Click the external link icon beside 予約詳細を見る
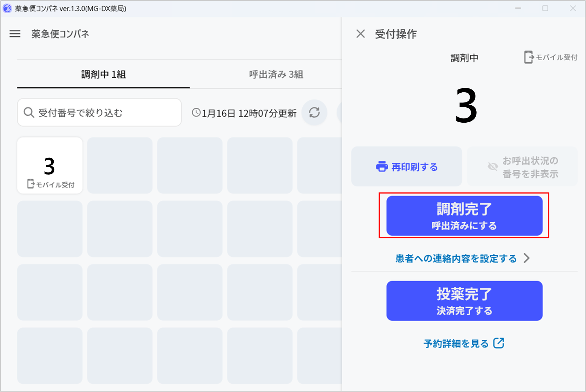 [x=499, y=343]
